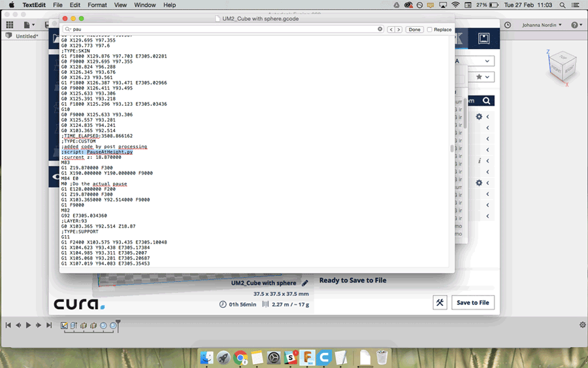588x368 pixels.
Task: Open the File menu
Action: 57,5
